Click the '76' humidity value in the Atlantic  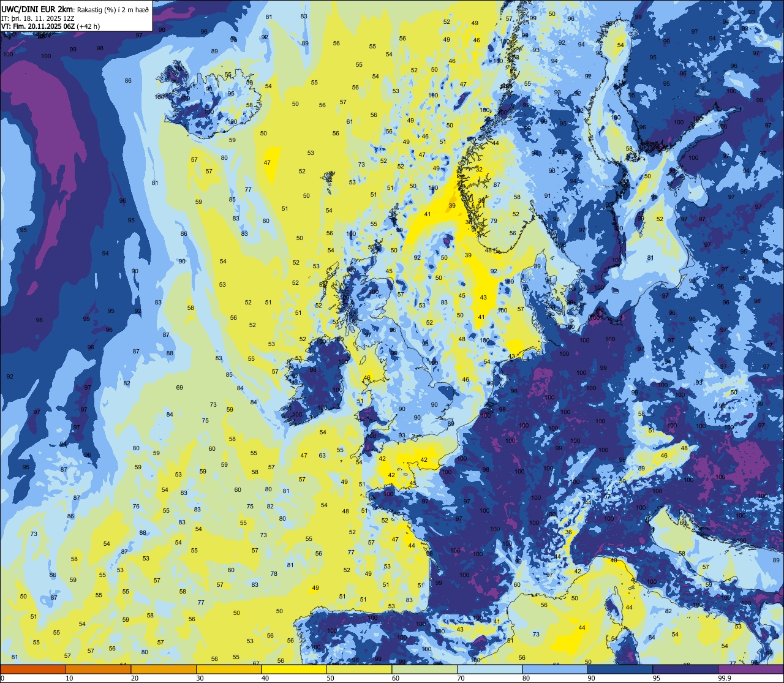click(136, 507)
